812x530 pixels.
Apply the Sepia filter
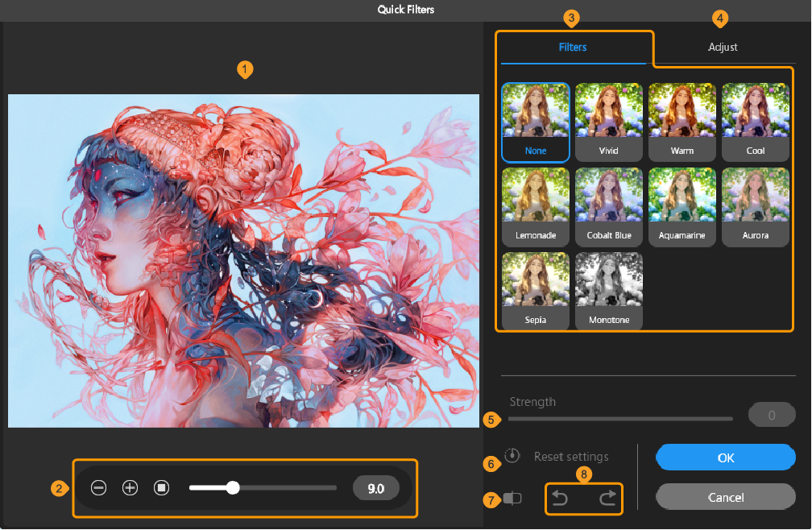click(536, 292)
